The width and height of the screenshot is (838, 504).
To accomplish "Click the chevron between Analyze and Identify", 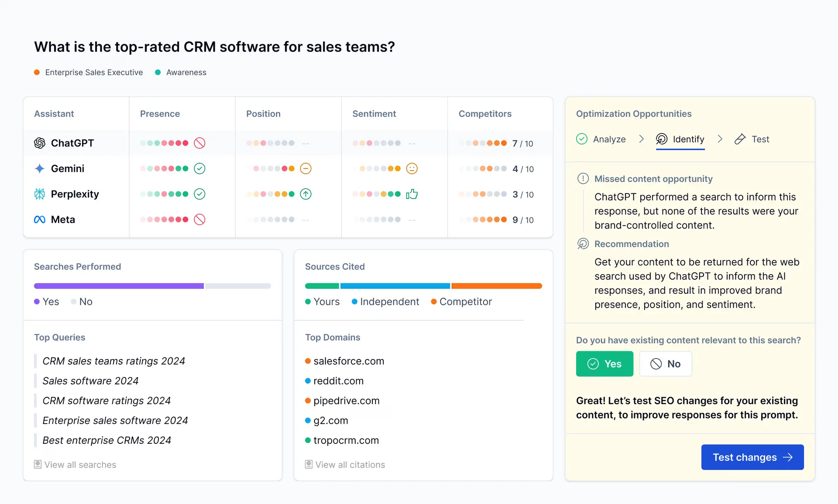I will click(641, 139).
